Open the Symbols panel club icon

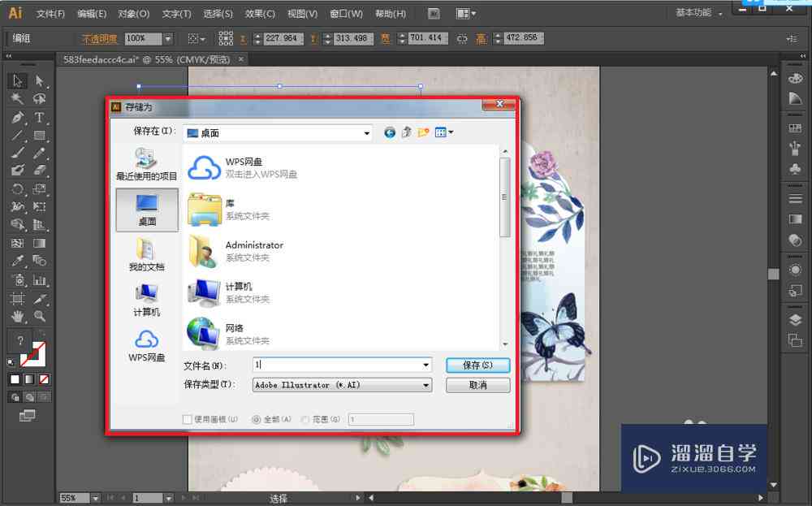point(795,168)
